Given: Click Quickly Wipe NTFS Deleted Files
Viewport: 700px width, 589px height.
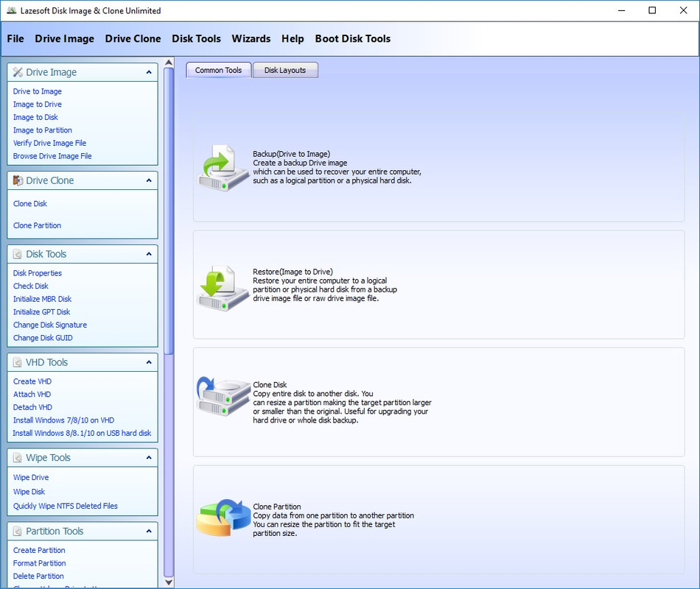Looking at the screenshot, I should tap(65, 506).
